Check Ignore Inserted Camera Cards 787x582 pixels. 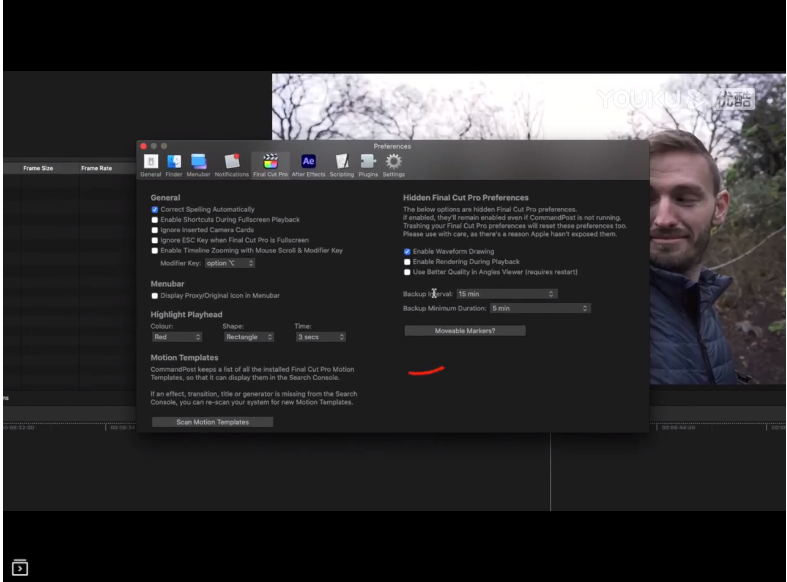point(155,230)
